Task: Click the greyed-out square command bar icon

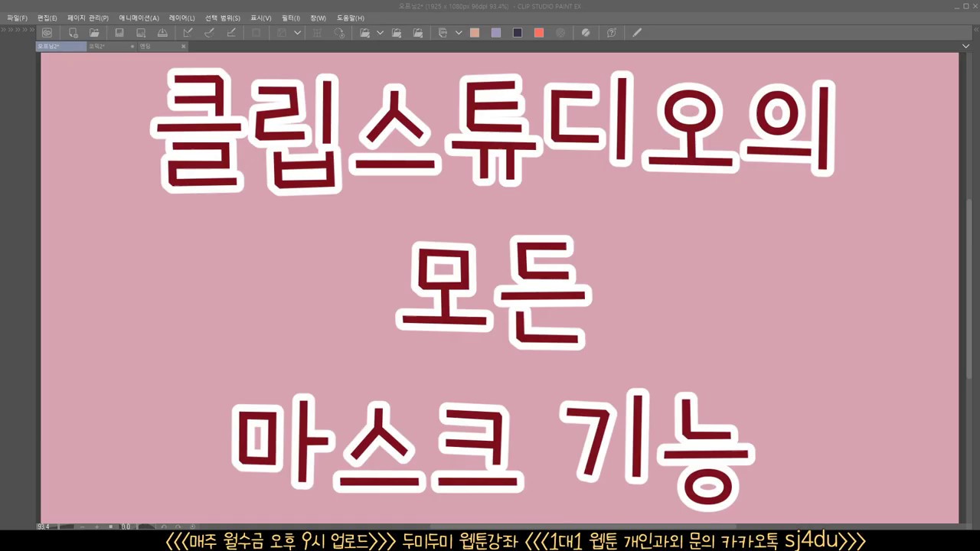Action: [x=256, y=33]
